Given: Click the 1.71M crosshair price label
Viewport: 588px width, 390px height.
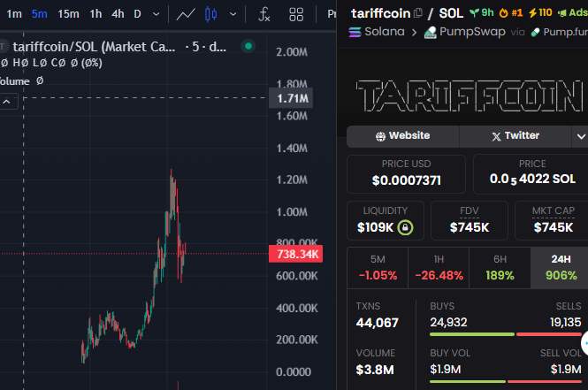Looking at the screenshot, I should pos(291,98).
